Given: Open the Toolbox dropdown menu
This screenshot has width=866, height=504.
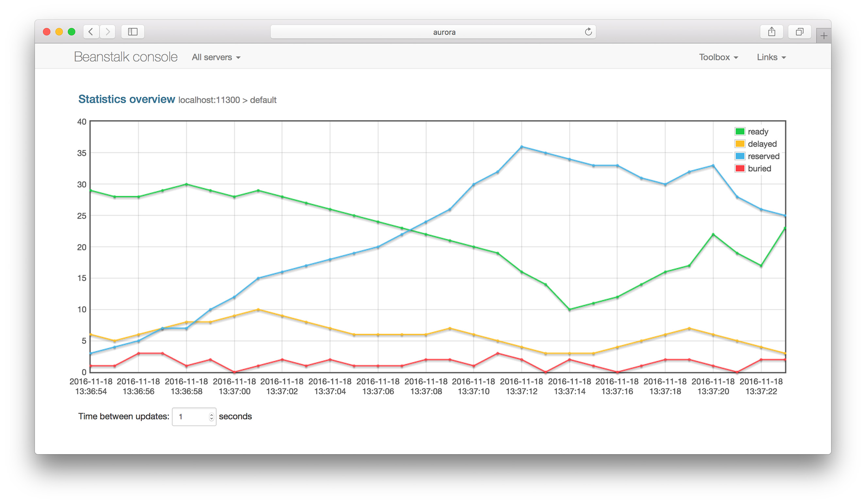Looking at the screenshot, I should click(718, 57).
